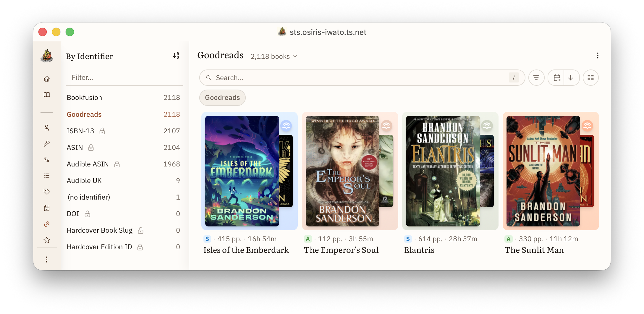Image resolution: width=644 pixels, height=314 pixels.
Task: Focus the Search books field
Action: 362,78
